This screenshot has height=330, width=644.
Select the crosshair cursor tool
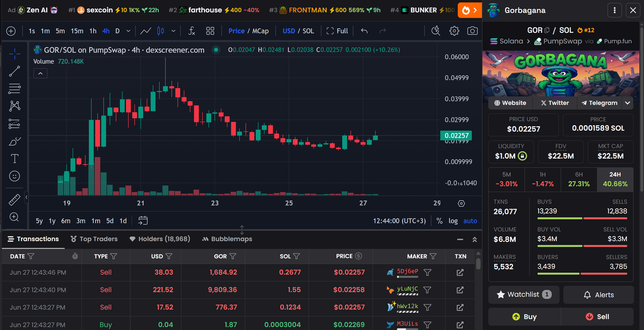point(14,53)
